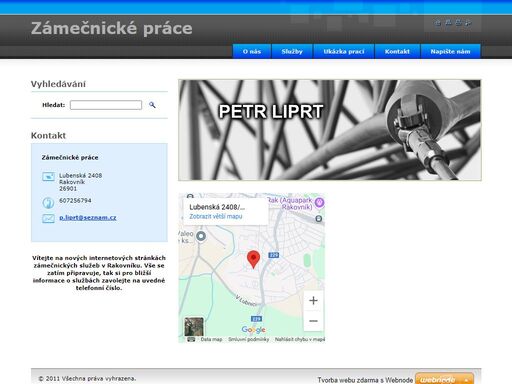Switch to satellite view thumbnail on map
The height and width of the screenshot is (384, 512).
194,327
